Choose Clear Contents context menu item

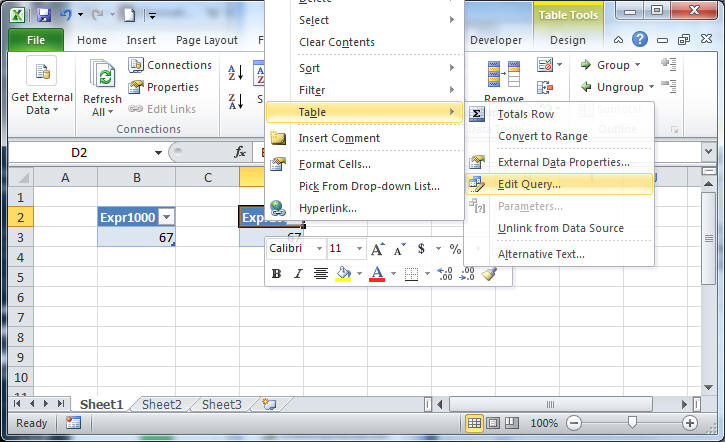click(x=364, y=42)
